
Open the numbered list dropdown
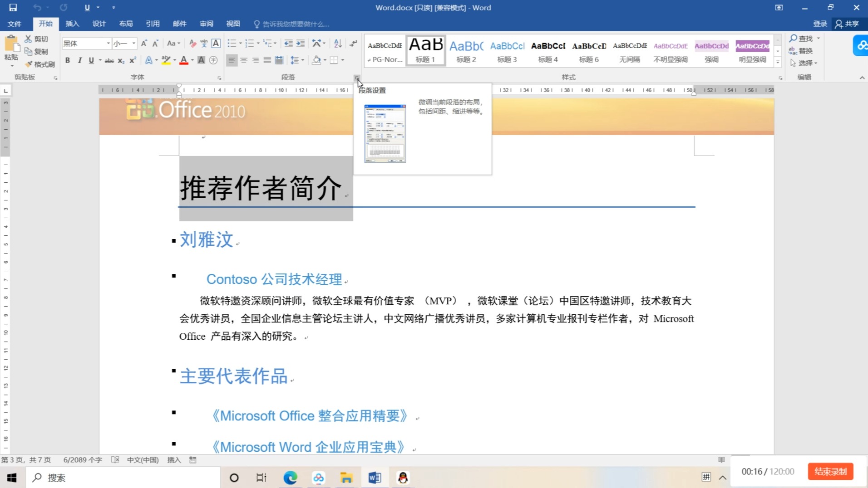pos(258,44)
